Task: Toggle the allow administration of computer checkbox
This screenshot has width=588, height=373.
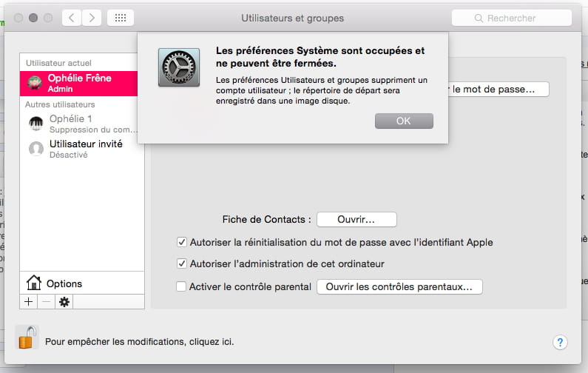Action: (181, 263)
